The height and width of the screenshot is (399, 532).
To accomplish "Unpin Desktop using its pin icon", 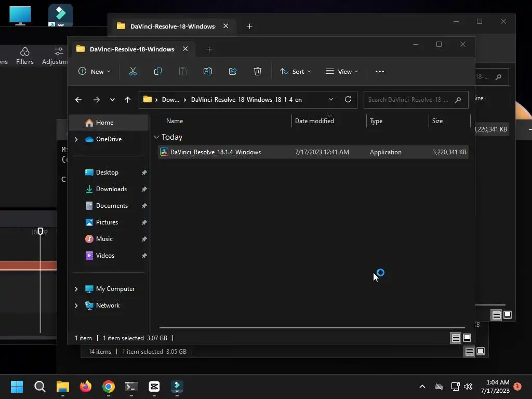I will tap(144, 172).
